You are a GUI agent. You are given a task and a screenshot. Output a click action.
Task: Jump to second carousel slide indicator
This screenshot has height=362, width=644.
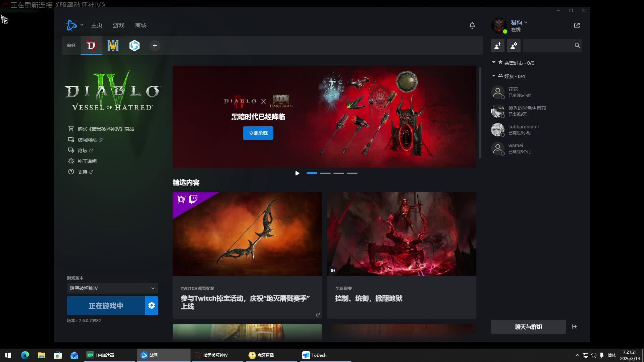tap(325, 173)
